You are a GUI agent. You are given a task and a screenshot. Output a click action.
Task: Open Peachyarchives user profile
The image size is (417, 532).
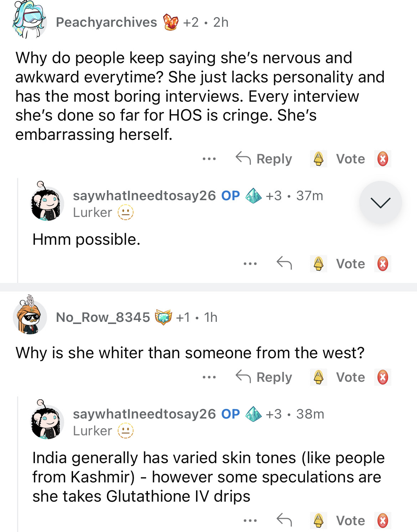(106, 22)
